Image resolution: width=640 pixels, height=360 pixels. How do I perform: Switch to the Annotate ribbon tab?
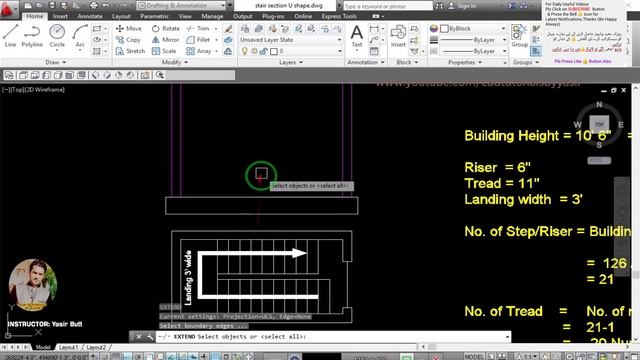click(x=90, y=16)
